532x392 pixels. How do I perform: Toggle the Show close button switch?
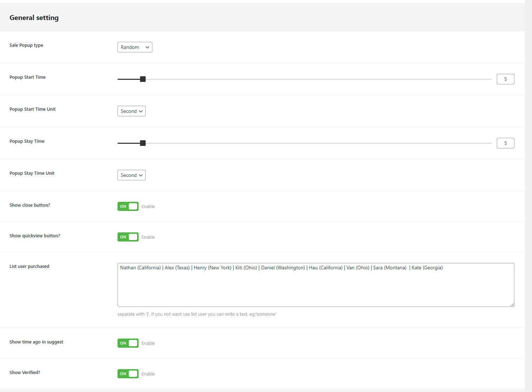(x=128, y=206)
